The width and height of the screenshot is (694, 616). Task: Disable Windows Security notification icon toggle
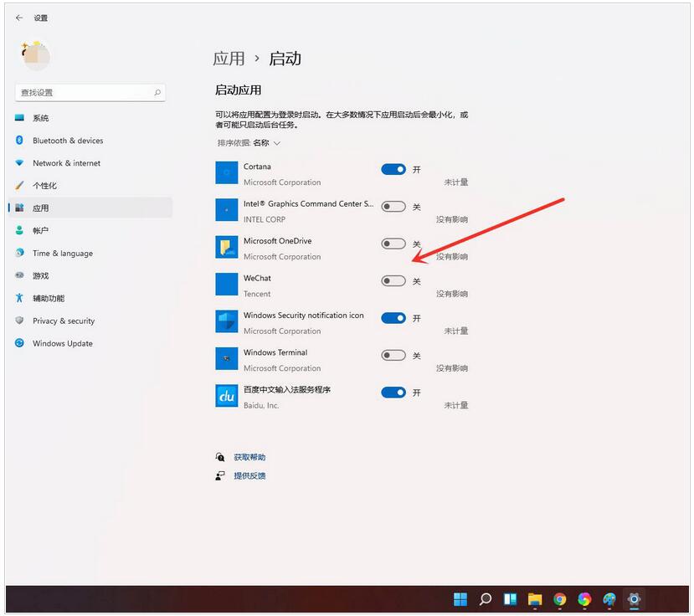pos(393,318)
